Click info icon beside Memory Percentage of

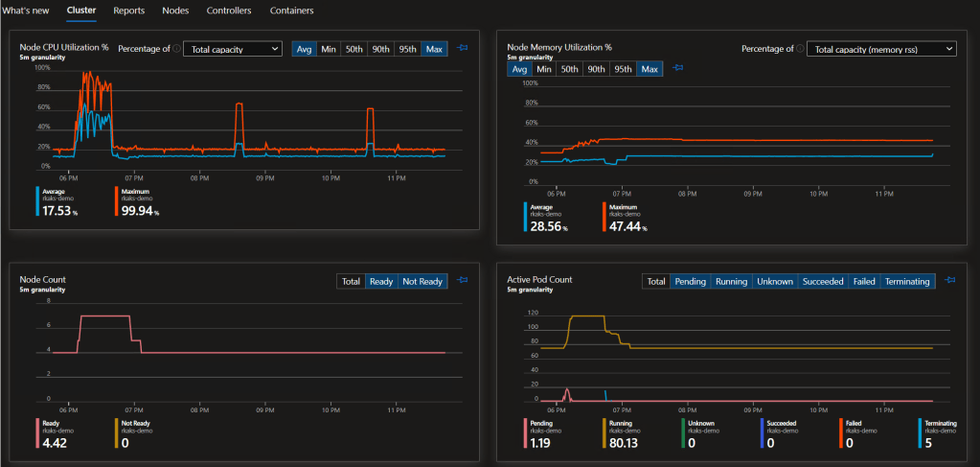pyautogui.click(x=801, y=49)
